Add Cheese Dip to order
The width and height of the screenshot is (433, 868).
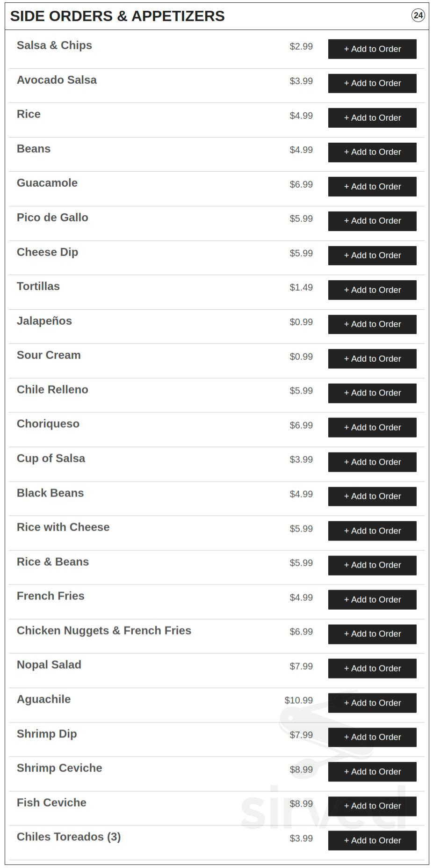click(x=372, y=255)
